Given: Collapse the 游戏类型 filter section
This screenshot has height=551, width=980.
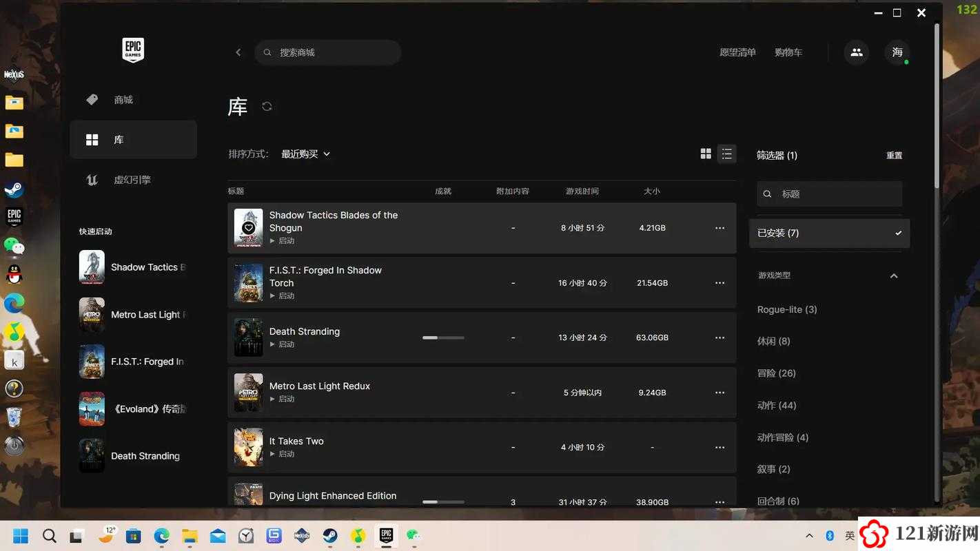Looking at the screenshot, I should (894, 275).
